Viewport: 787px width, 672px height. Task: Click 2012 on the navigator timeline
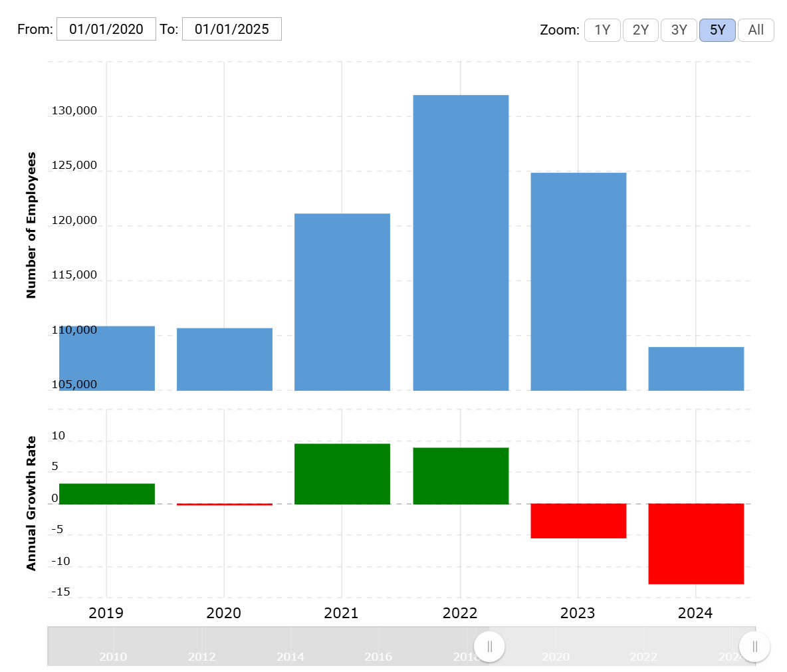tap(201, 657)
